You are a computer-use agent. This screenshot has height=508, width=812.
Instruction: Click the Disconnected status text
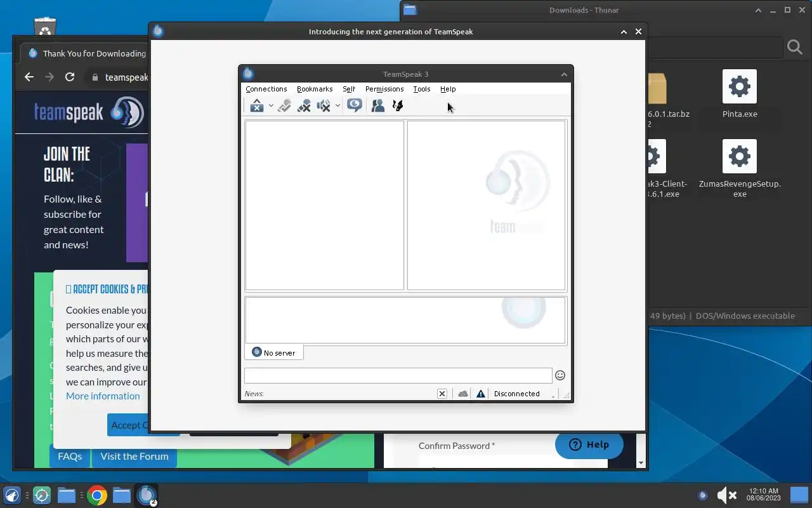point(517,394)
